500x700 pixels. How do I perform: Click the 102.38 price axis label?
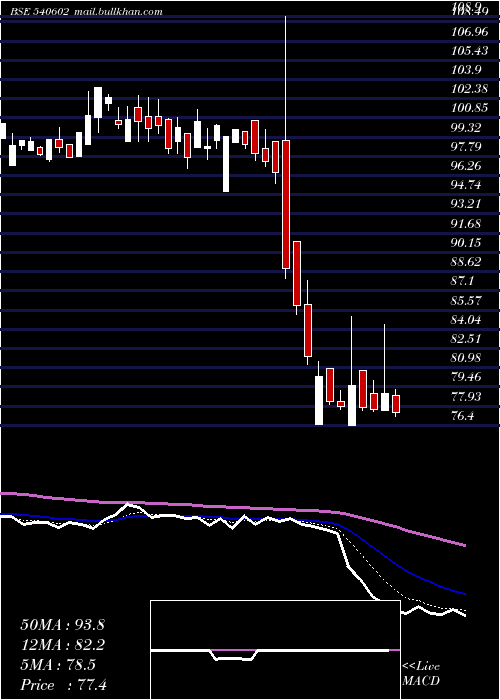(470, 89)
